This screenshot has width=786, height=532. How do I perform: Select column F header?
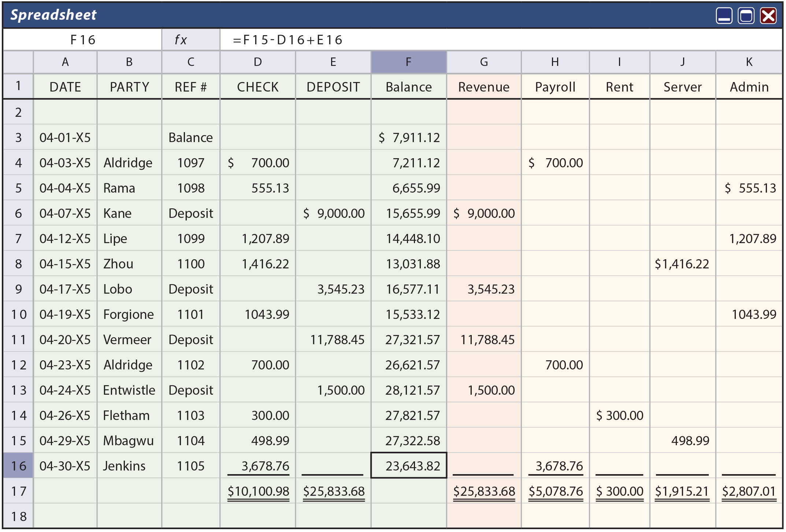pos(408,62)
